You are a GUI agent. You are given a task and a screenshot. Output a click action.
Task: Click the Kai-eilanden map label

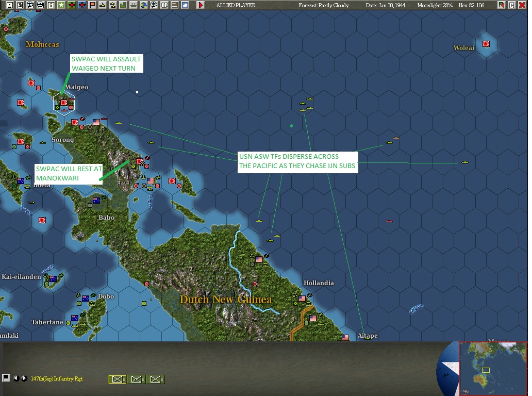21,277
